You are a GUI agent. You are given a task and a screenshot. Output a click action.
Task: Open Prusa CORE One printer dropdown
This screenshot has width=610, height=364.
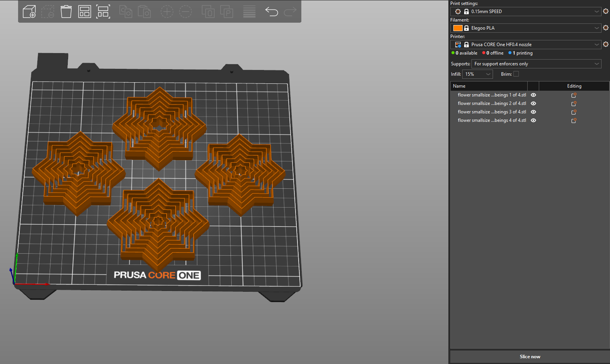click(x=526, y=45)
